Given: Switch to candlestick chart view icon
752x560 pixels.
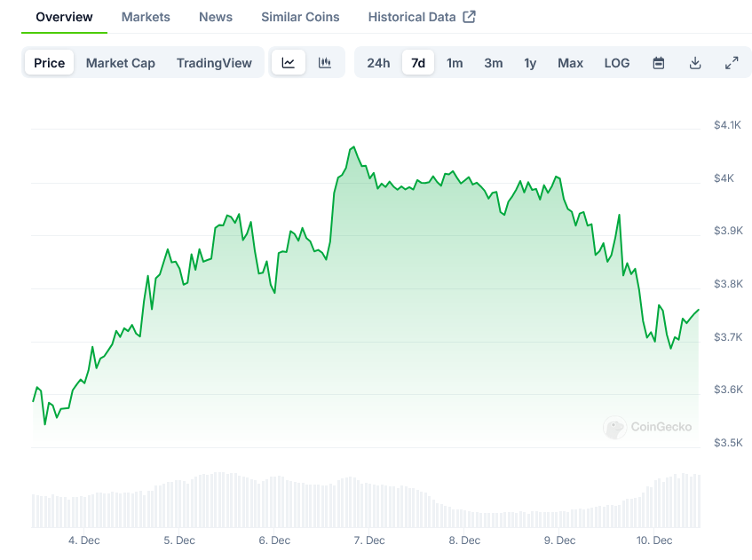Looking at the screenshot, I should click(325, 63).
